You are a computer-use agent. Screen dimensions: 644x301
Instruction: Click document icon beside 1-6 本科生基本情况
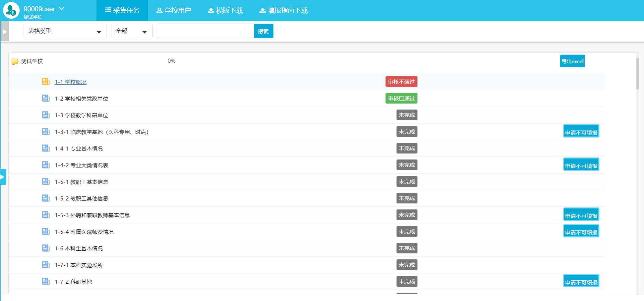pos(46,248)
